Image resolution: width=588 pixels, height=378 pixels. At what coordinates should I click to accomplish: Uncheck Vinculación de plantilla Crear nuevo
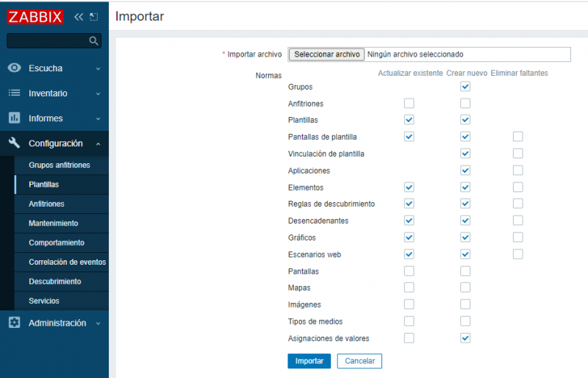(x=465, y=154)
